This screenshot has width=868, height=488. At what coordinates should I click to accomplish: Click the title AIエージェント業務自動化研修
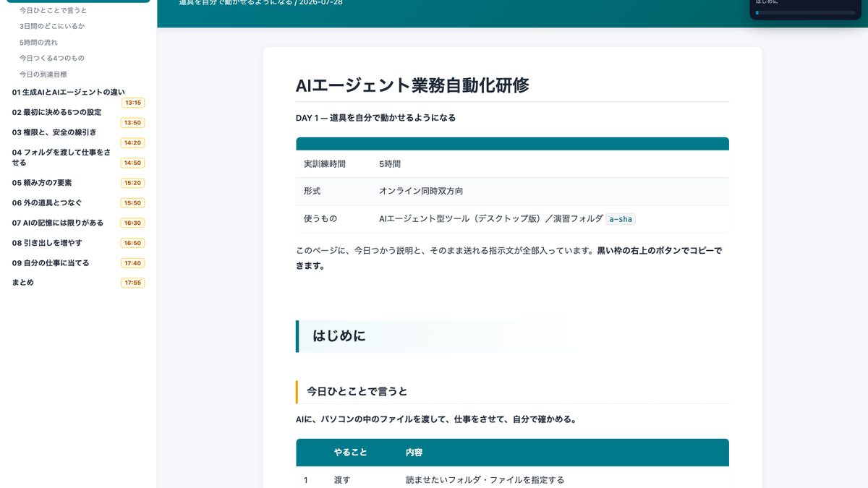click(412, 85)
